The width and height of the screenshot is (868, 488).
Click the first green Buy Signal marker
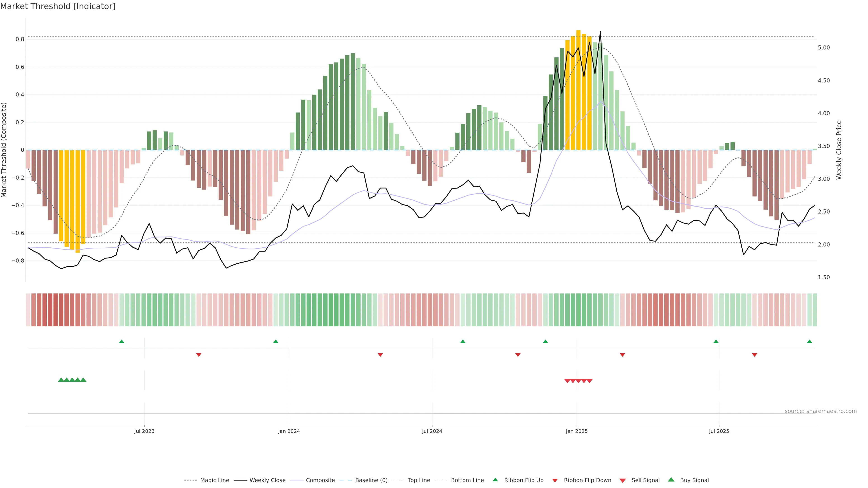(x=61, y=380)
